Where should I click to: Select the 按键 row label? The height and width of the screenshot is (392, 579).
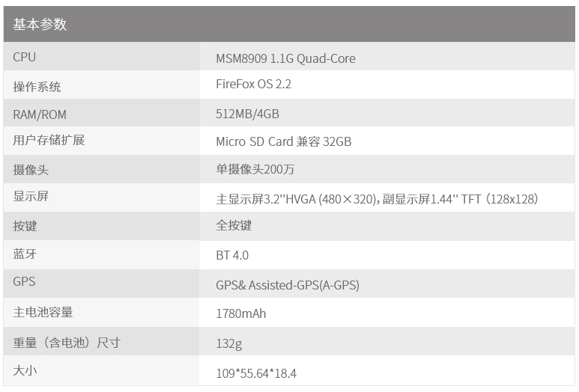point(25,226)
